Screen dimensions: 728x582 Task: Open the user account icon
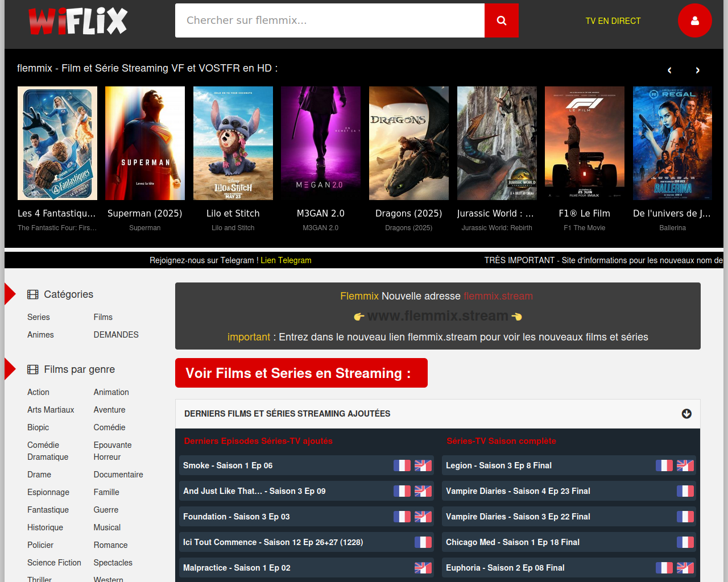(694, 20)
